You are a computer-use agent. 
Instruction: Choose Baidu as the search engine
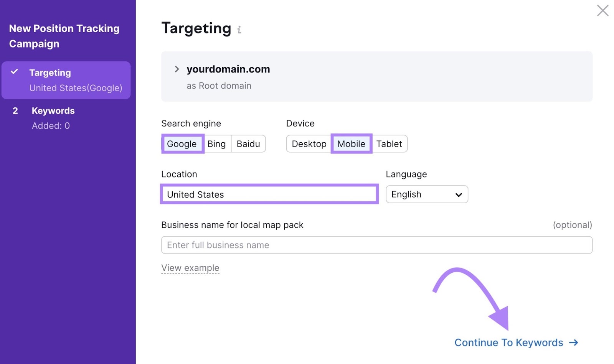(249, 144)
